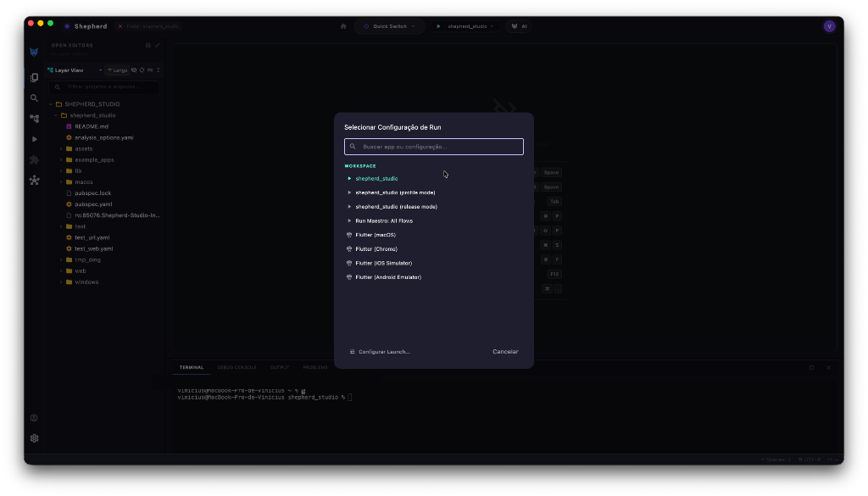Select shepherd_studio (release mode) configuration
Viewport: 868px width, 496px height.
[x=433, y=207]
